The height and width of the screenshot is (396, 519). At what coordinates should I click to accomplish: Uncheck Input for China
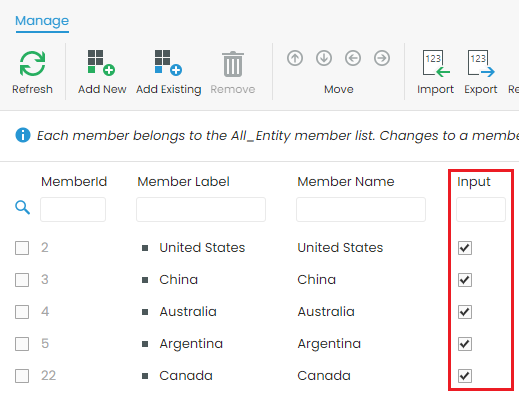coord(465,280)
